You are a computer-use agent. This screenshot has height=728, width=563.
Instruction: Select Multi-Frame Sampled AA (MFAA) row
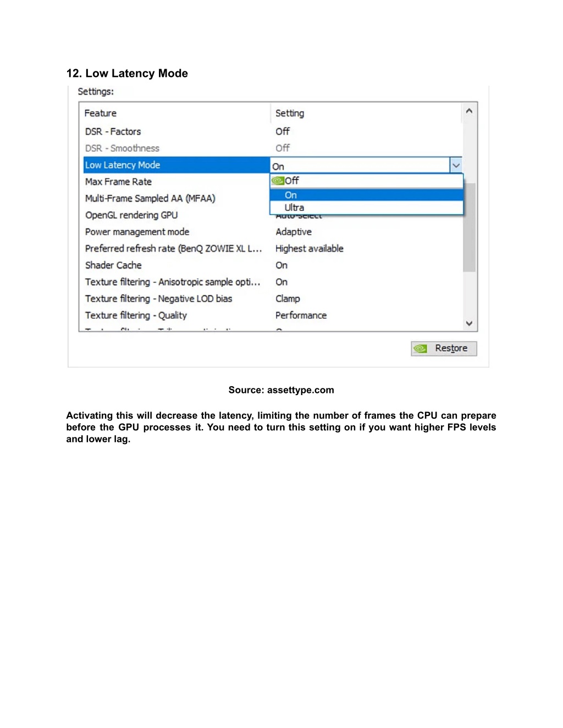pyautogui.click(x=176, y=198)
